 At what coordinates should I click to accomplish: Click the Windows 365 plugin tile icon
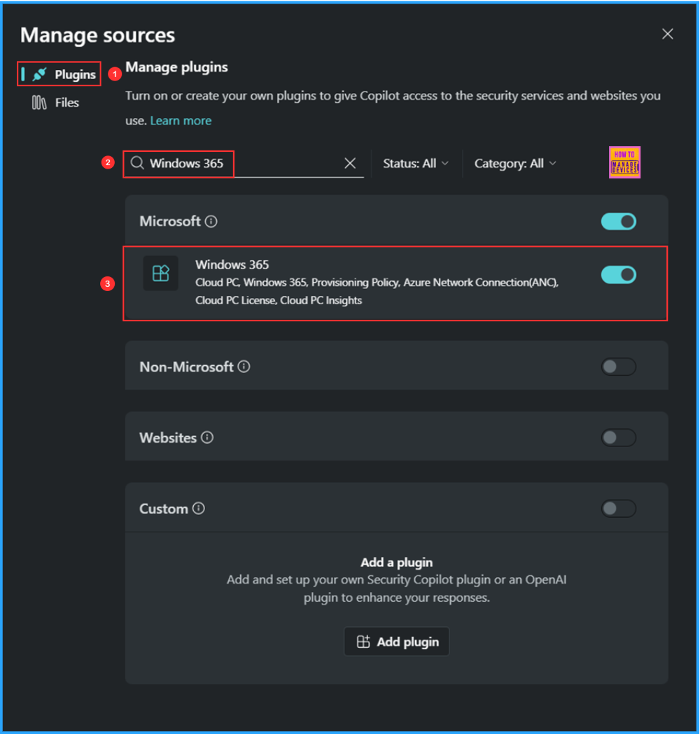(160, 274)
